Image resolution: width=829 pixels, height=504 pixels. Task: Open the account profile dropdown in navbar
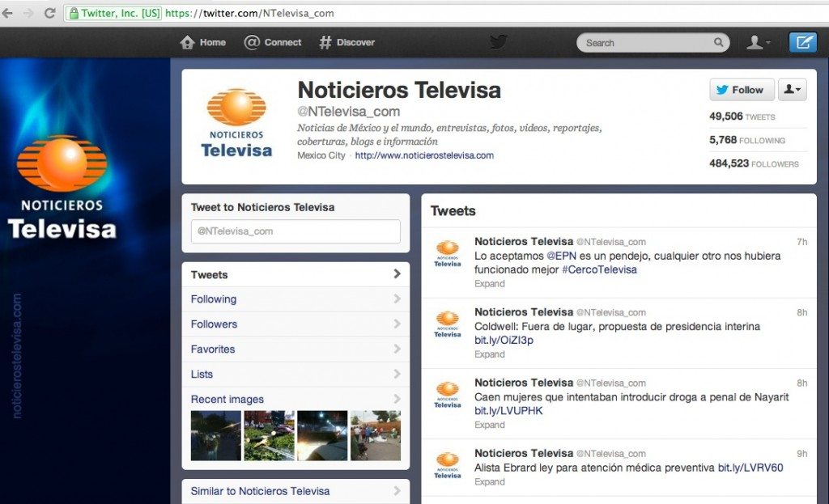(758, 42)
